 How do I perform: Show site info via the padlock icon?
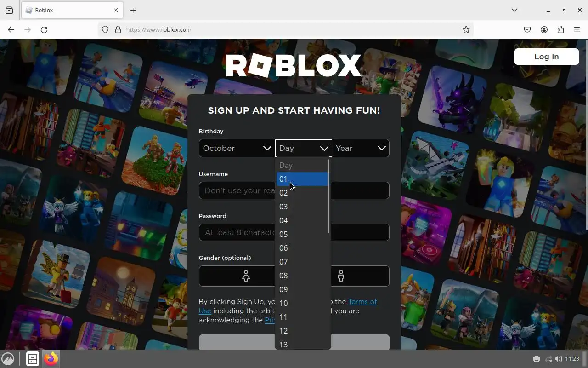[x=118, y=29]
